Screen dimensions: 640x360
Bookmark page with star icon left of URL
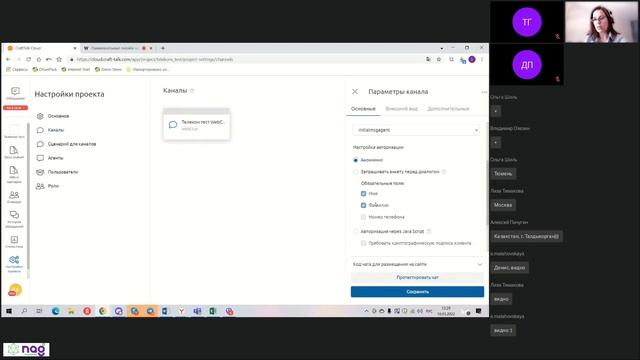tap(59, 60)
